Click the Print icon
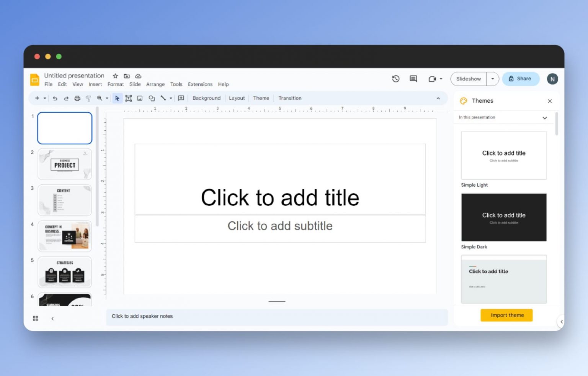588x376 pixels. click(x=77, y=98)
